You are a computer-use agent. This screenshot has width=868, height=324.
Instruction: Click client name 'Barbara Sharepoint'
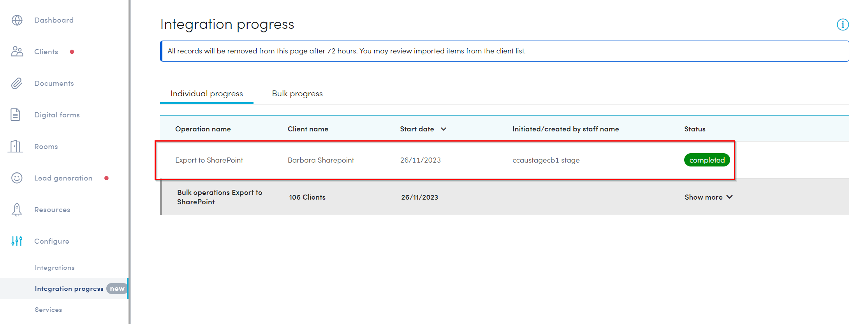[x=320, y=160]
